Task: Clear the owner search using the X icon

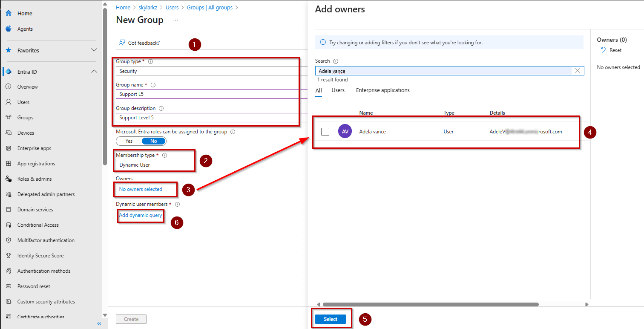Action: (x=578, y=70)
